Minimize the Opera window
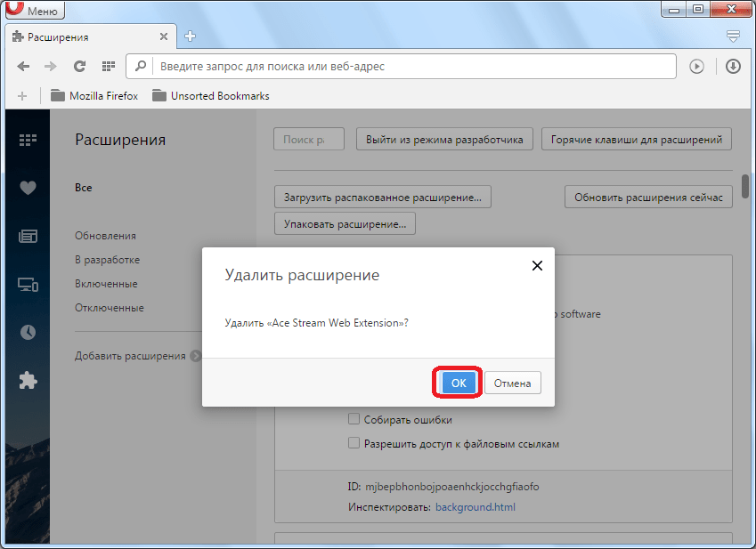Image resolution: width=756 pixels, height=549 pixels. (x=674, y=9)
